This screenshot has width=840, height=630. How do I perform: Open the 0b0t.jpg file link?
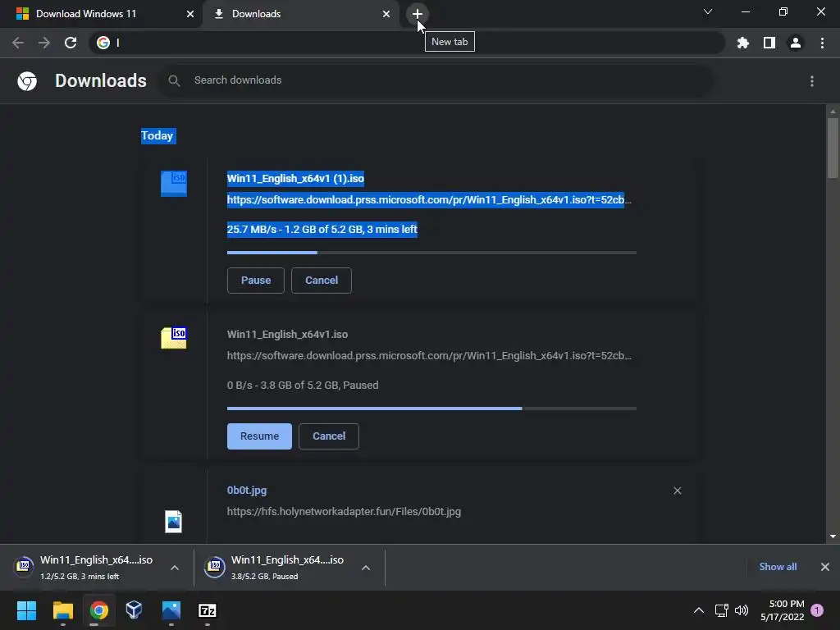click(x=246, y=491)
